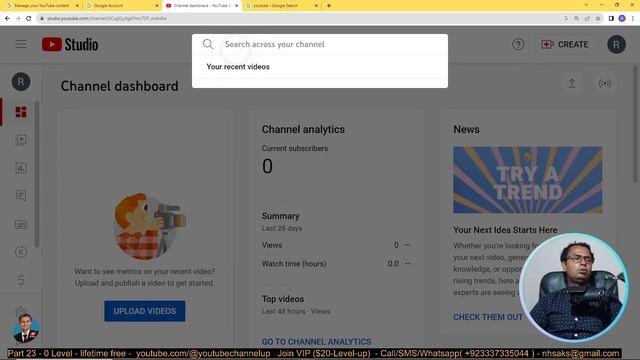Go back using browser back arrow
Viewport: 640px width, 360px height.
[x=7, y=18]
